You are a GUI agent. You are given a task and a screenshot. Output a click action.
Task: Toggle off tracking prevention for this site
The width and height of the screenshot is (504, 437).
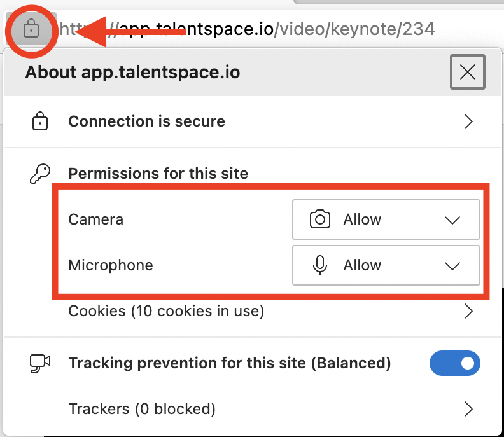pyautogui.click(x=455, y=363)
